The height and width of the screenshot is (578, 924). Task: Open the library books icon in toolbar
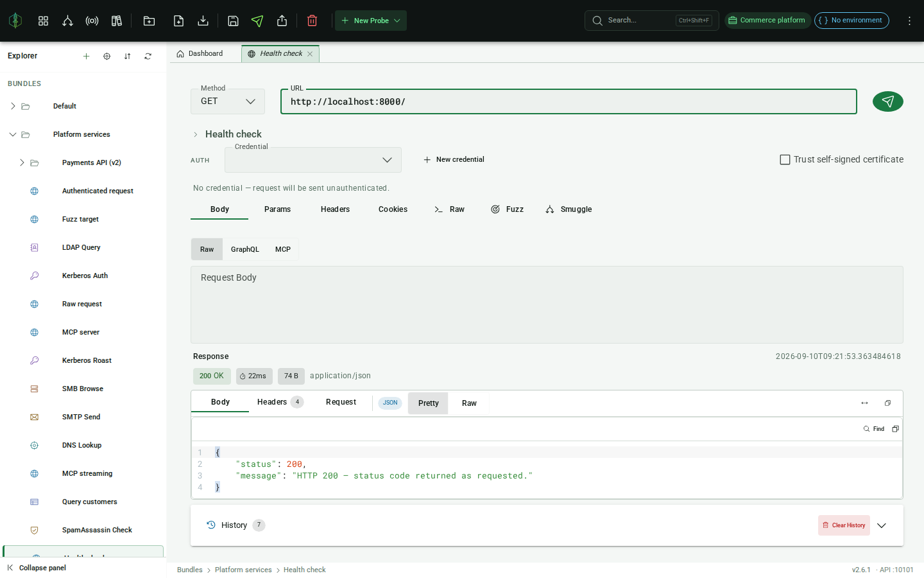(x=116, y=21)
